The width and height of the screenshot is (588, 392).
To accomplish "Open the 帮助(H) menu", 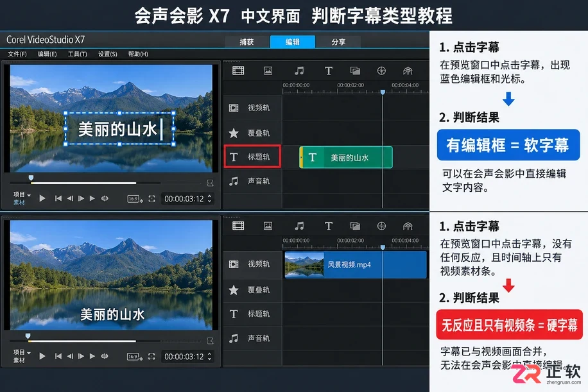I will point(138,54).
